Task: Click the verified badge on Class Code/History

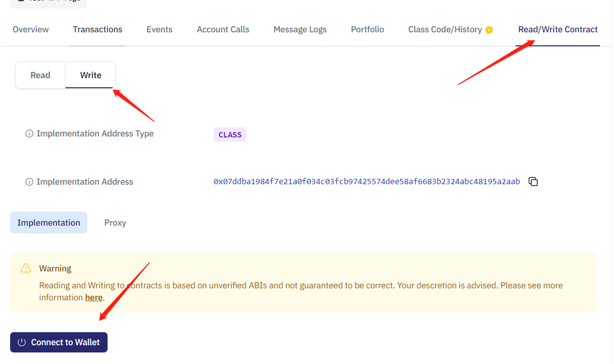Action: 489,30
